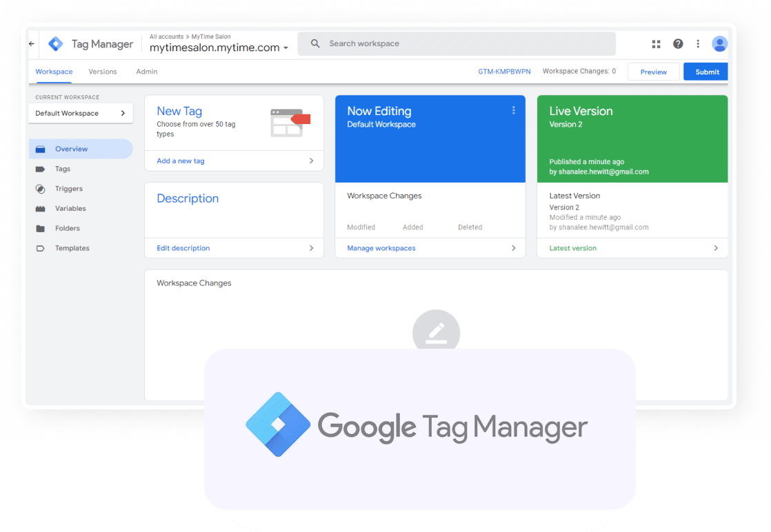Click the Templates icon in sidebar
The height and width of the screenshot is (532, 771).
point(40,248)
